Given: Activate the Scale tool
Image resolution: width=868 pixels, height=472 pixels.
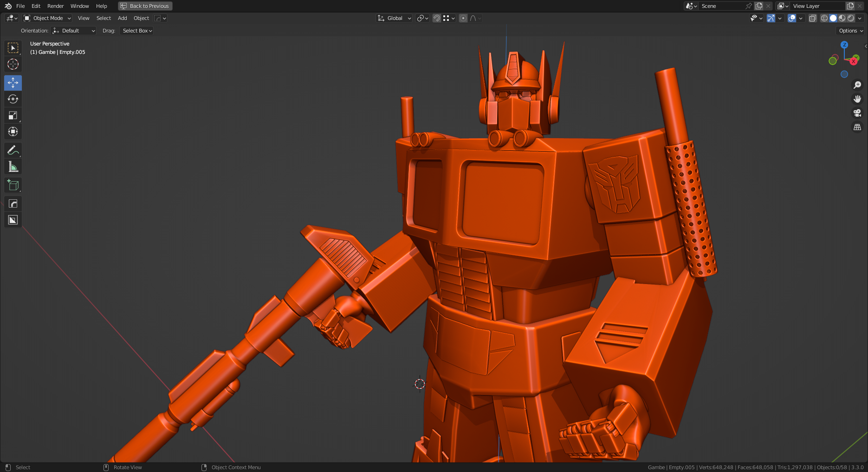Looking at the screenshot, I should [x=13, y=115].
